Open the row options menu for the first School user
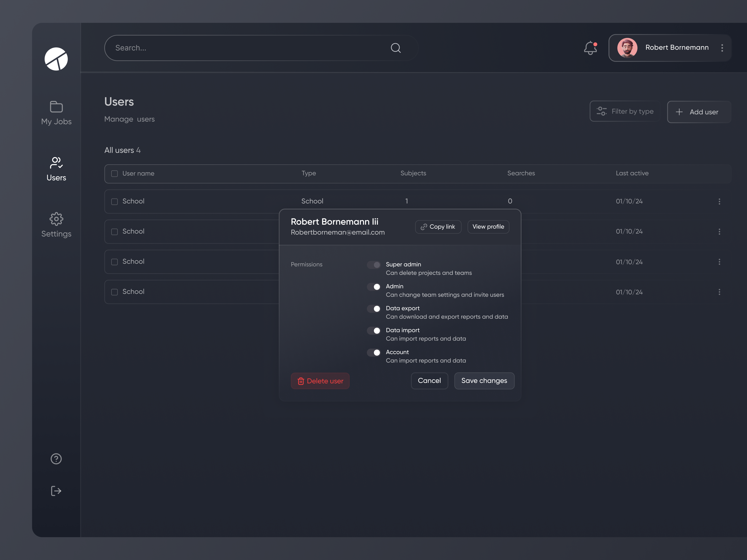This screenshot has height=560, width=747. click(x=719, y=201)
